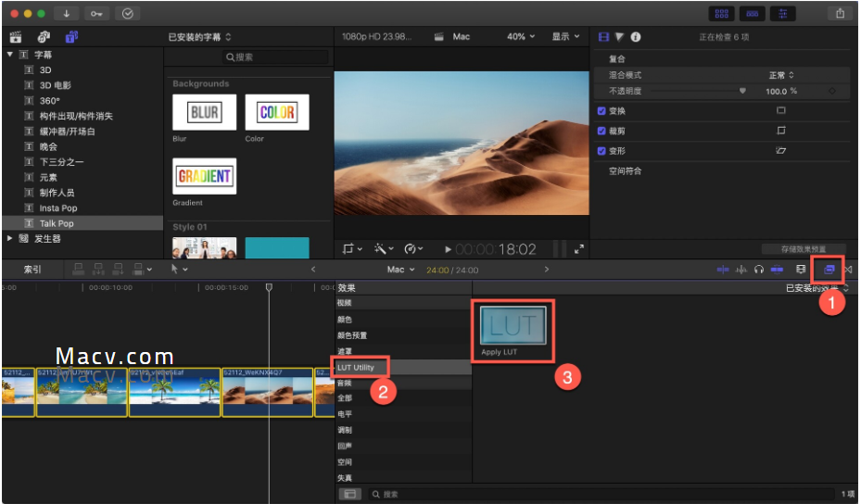Open the Info inspector icon

[635, 37]
